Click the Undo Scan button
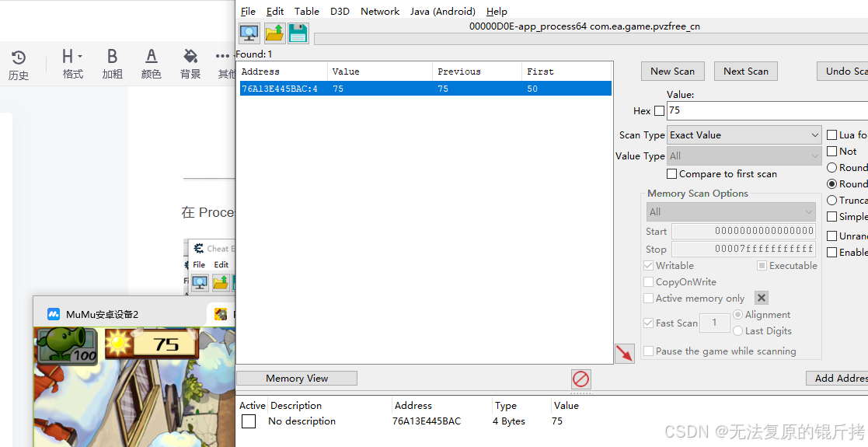 pyautogui.click(x=842, y=71)
